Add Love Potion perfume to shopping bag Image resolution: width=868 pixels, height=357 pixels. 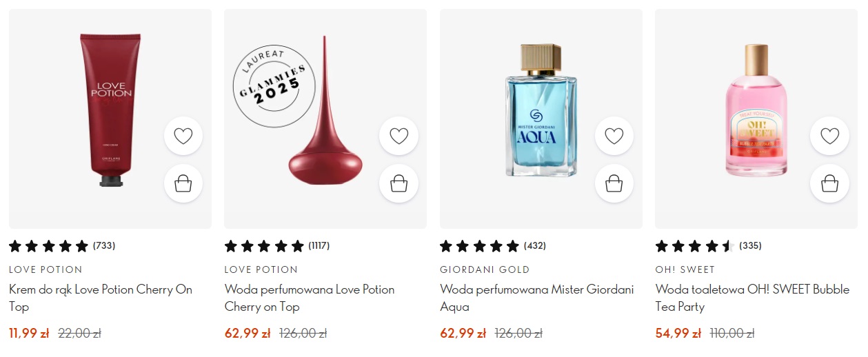pyautogui.click(x=398, y=183)
